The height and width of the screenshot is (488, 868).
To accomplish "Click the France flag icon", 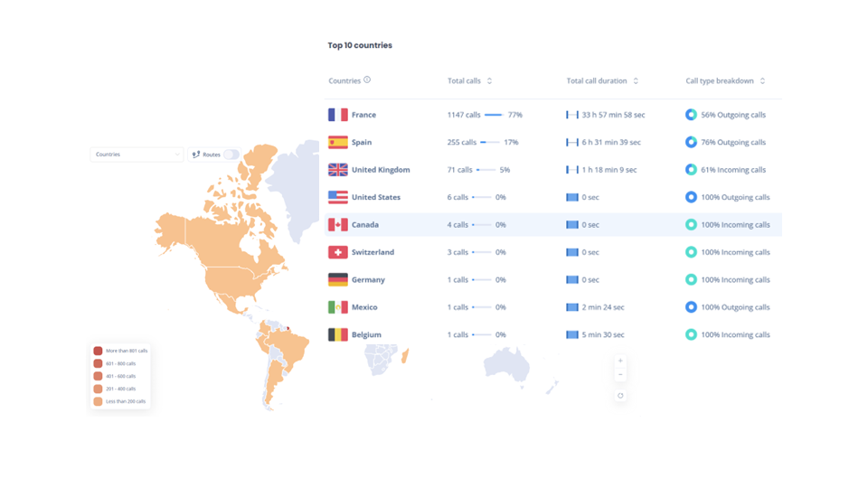I will (x=337, y=115).
